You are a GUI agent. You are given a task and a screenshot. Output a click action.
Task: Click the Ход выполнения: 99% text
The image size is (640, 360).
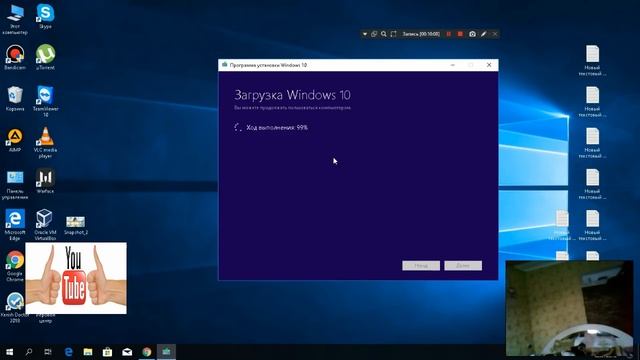pos(277,127)
